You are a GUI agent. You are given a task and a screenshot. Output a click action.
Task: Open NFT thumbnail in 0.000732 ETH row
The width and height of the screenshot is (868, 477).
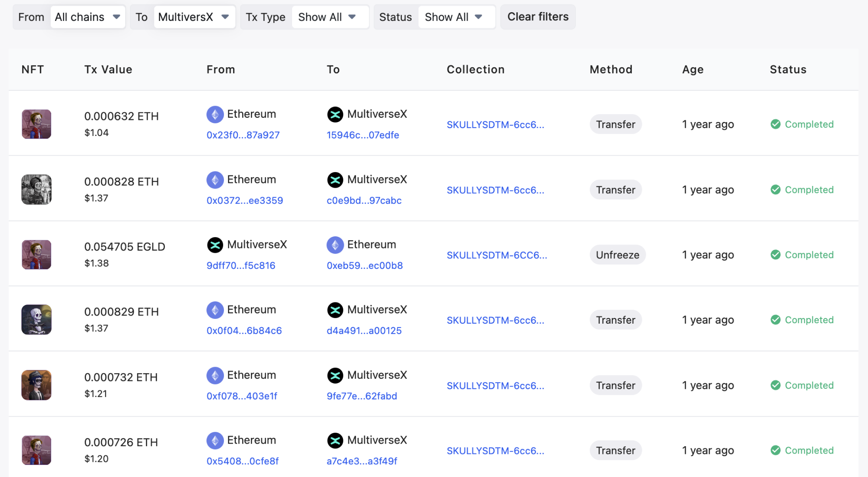[36, 385]
